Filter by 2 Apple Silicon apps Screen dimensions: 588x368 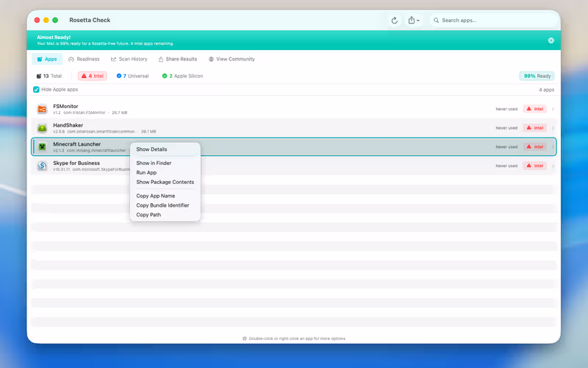coord(182,76)
